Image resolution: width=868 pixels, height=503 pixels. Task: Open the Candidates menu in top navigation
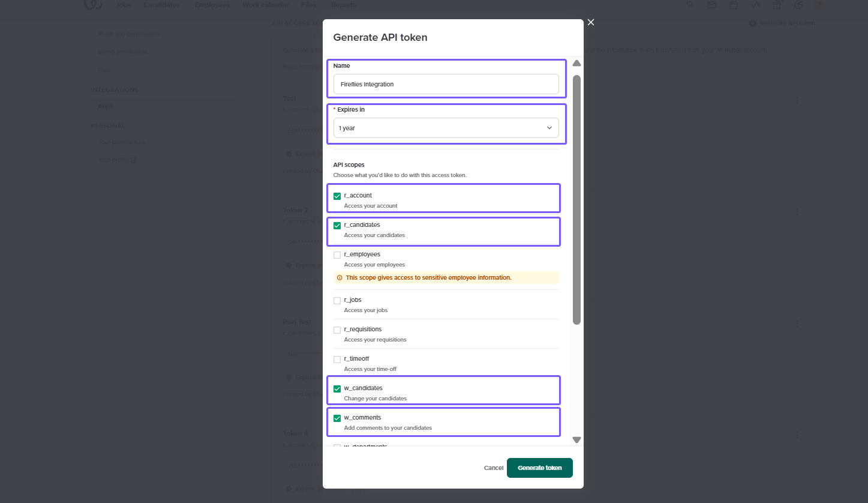(x=161, y=5)
